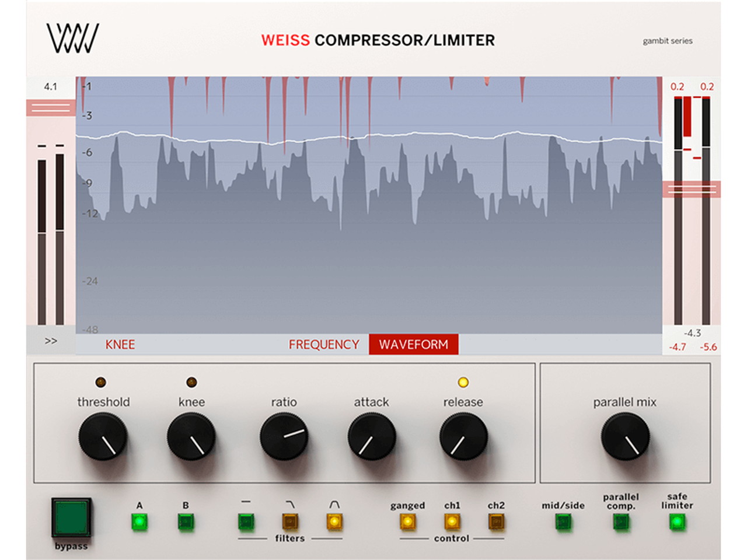This screenshot has width=747, height=560.
Task: Select the flat filter button
Action: pyautogui.click(x=246, y=521)
